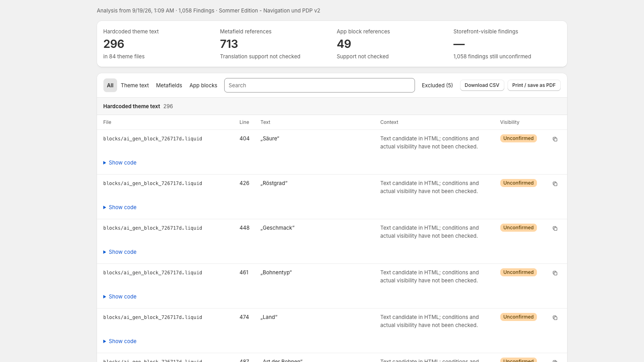Click the Line column header

pos(244,122)
